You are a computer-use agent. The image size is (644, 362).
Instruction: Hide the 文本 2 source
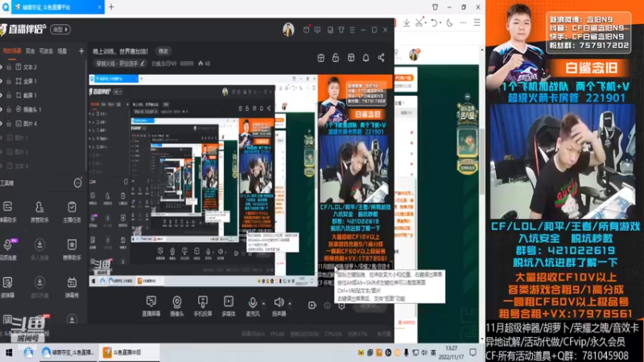click(2, 67)
